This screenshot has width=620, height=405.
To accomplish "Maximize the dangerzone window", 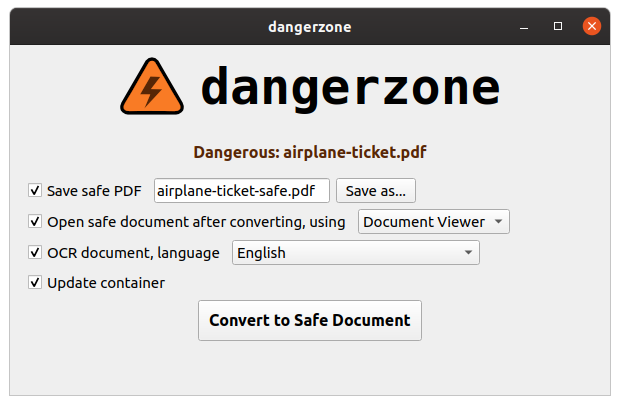I will (x=558, y=26).
